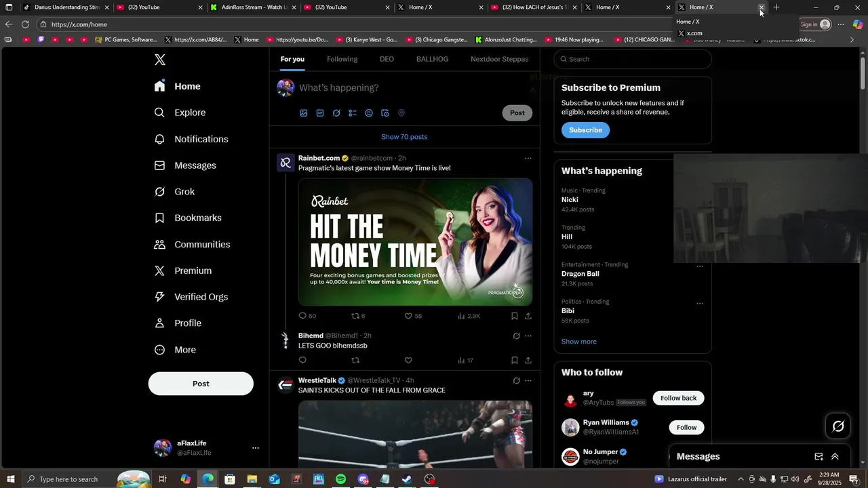Image resolution: width=868 pixels, height=488 pixels.
Task: Click the X logo above the sidebar
Action: [160, 60]
